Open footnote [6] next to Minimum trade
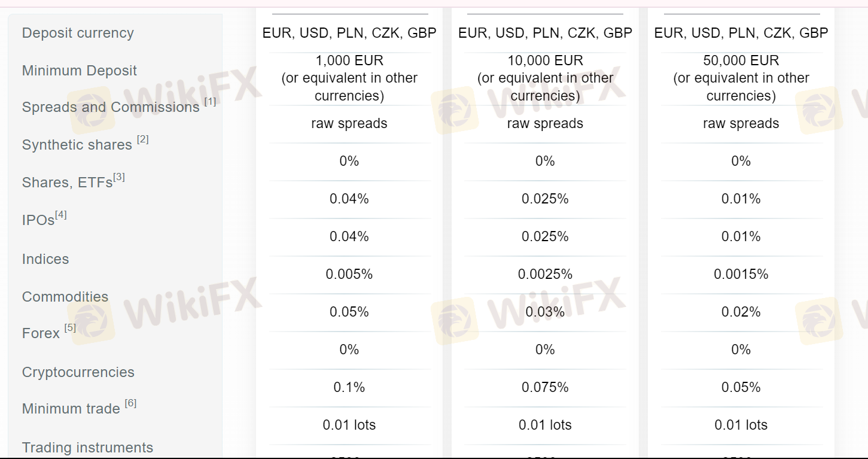 pos(130,403)
